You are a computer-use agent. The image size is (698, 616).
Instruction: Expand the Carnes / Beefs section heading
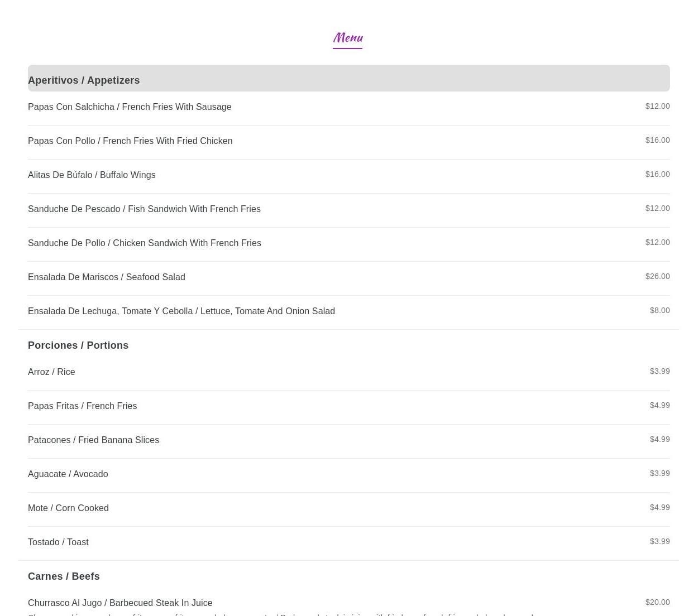pyautogui.click(x=64, y=576)
